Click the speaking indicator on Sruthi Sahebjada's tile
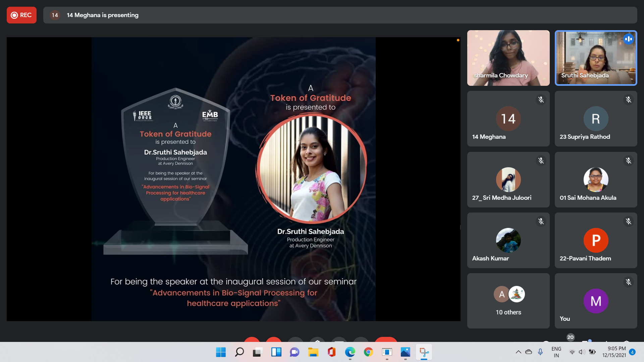The width and height of the screenshot is (644, 362). click(628, 39)
